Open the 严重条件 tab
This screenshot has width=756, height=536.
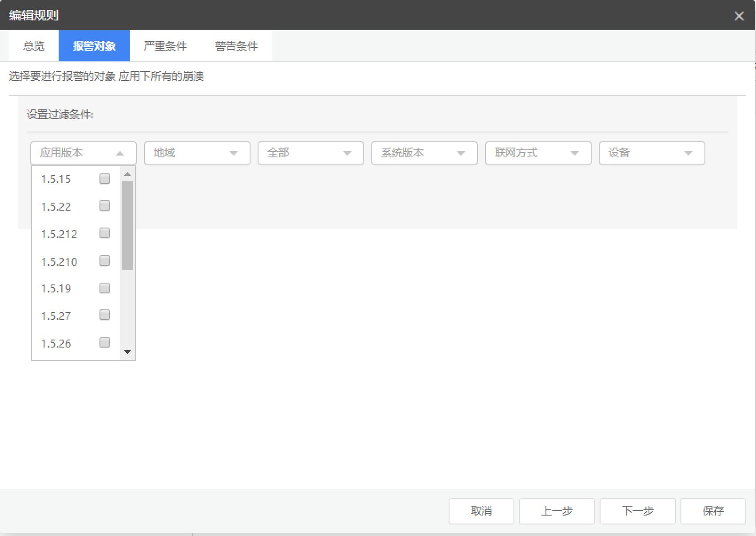pyautogui.click(x=165, y=46)
